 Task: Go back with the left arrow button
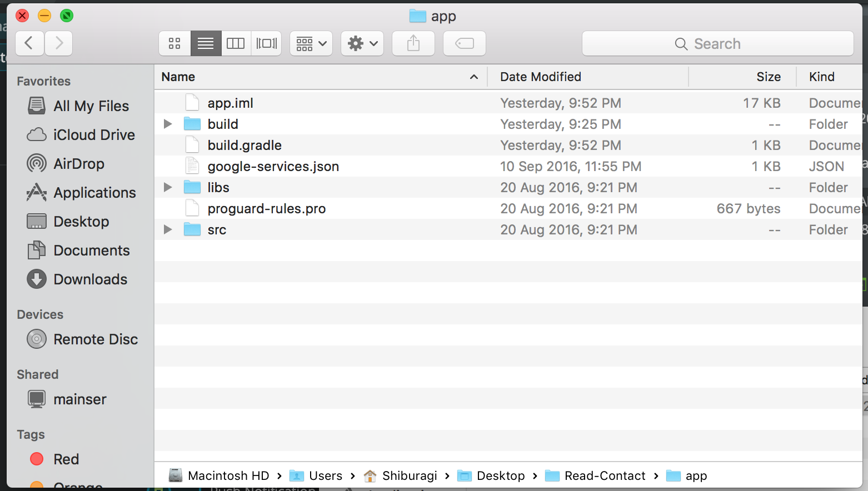[x=29, y=43]
